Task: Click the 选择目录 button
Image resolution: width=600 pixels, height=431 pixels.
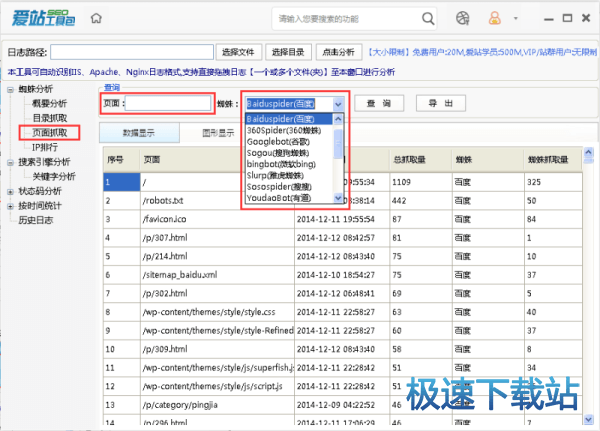Action: (288, 52)
